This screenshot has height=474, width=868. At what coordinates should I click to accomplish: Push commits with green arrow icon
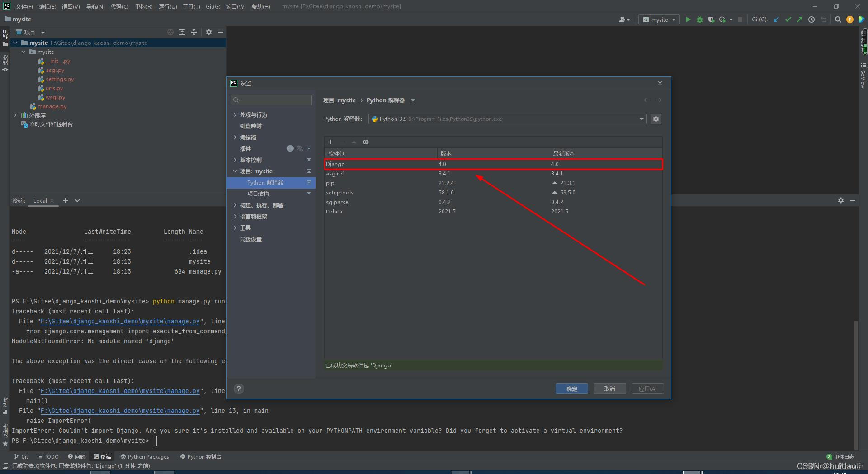(x=799, y=19)
